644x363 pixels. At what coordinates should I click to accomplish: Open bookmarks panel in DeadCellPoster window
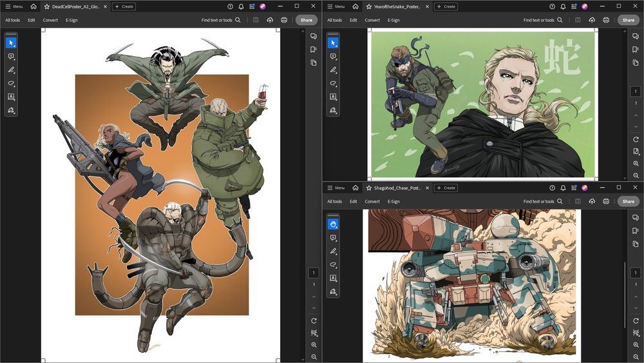tap(314, 50)
